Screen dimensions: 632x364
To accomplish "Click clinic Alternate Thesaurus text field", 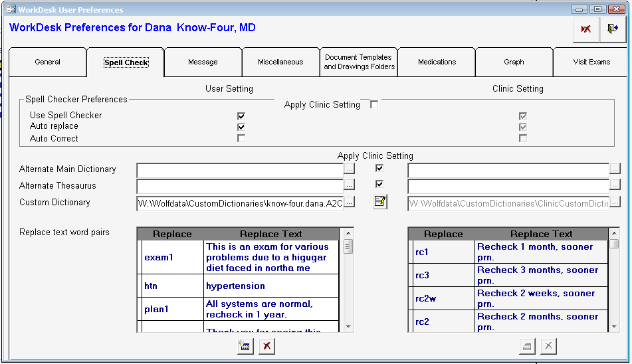I will (508, 187).
